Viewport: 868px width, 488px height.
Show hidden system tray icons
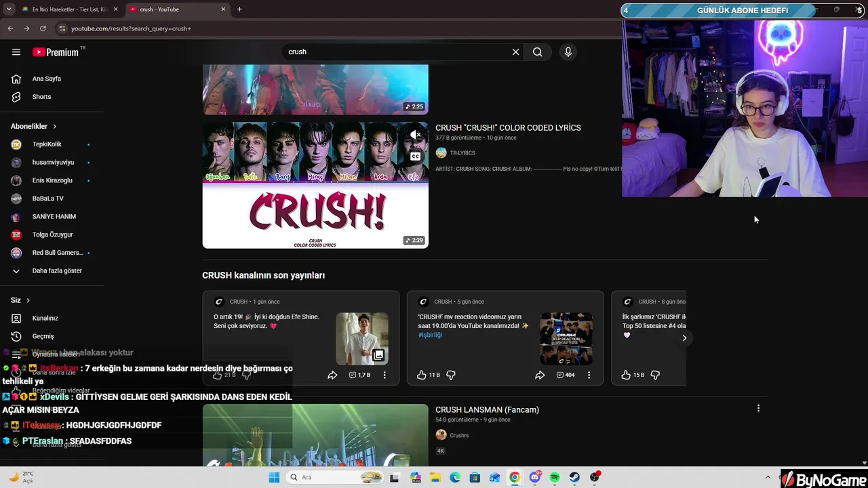click(x=768, y=477)
